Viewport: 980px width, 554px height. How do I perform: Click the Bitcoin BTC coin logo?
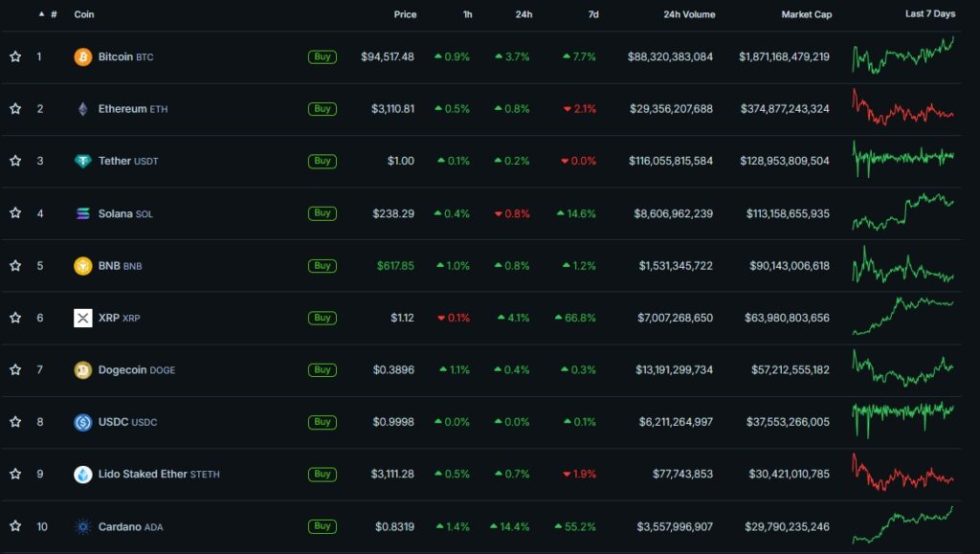pos(84,56)
